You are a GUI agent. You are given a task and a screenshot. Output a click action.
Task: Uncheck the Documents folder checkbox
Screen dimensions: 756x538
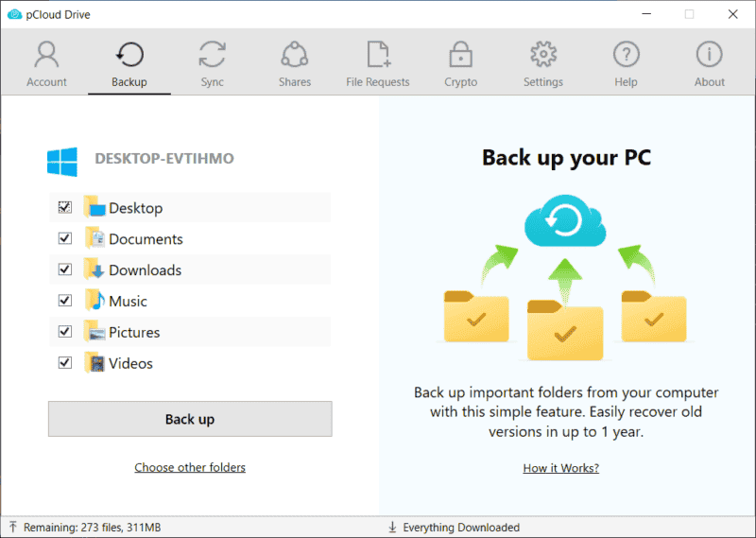[65, 238]
